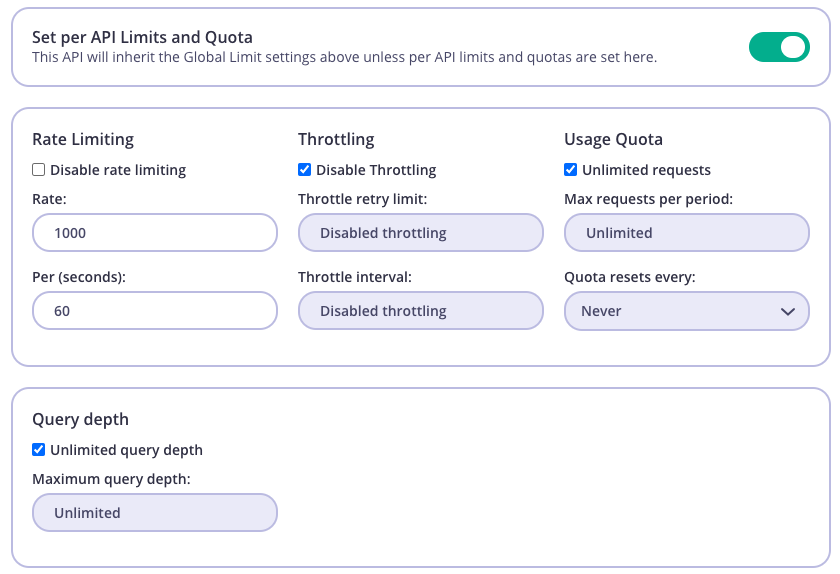The image size is (840, 574).
Task: Uncheck the Unlimited query depth checkbox
Action: point(39,450)
